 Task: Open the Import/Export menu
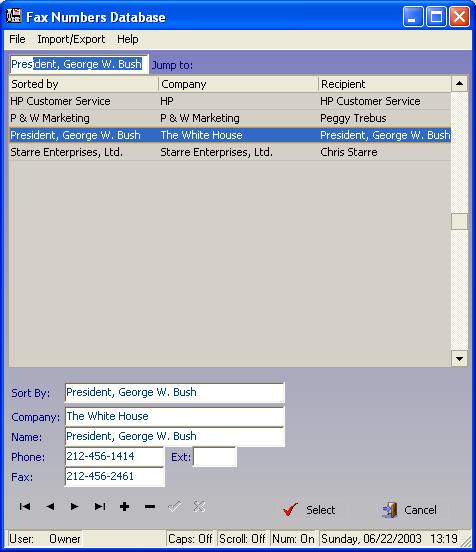[71, 39]
